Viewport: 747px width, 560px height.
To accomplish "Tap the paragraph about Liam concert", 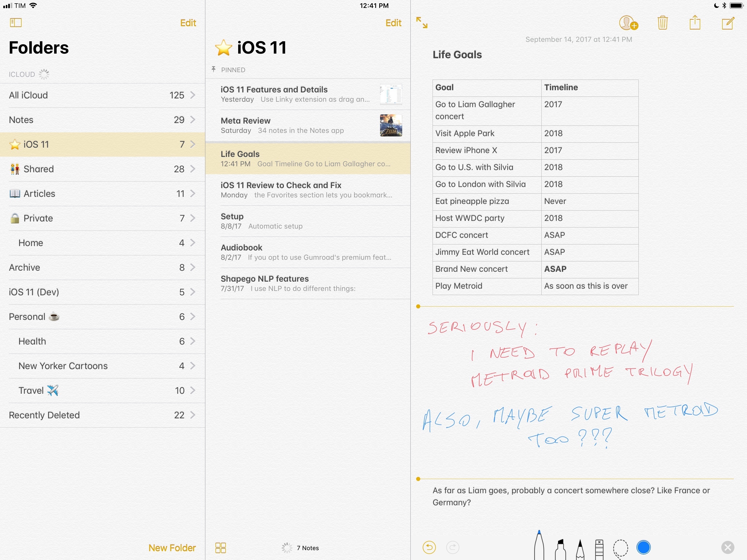I will click(x=571, y=497).
